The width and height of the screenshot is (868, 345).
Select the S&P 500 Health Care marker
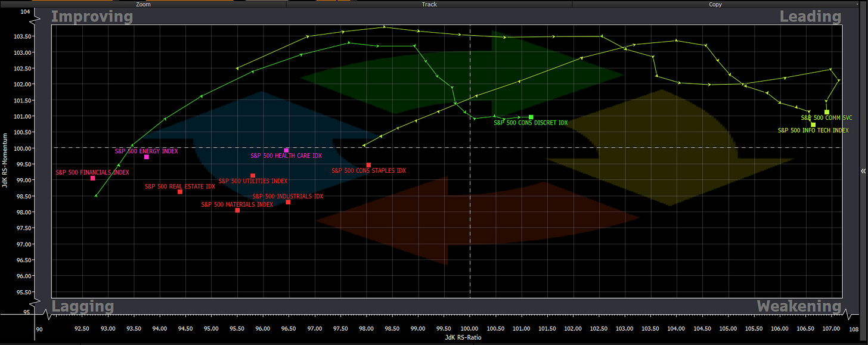pos(286,150)
